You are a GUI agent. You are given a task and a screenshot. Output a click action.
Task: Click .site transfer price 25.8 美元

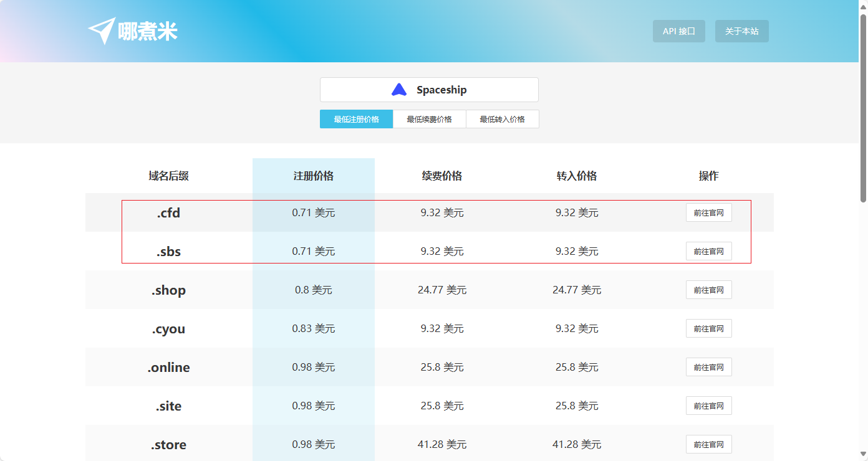pyautogui.click(x=577, y=406)
